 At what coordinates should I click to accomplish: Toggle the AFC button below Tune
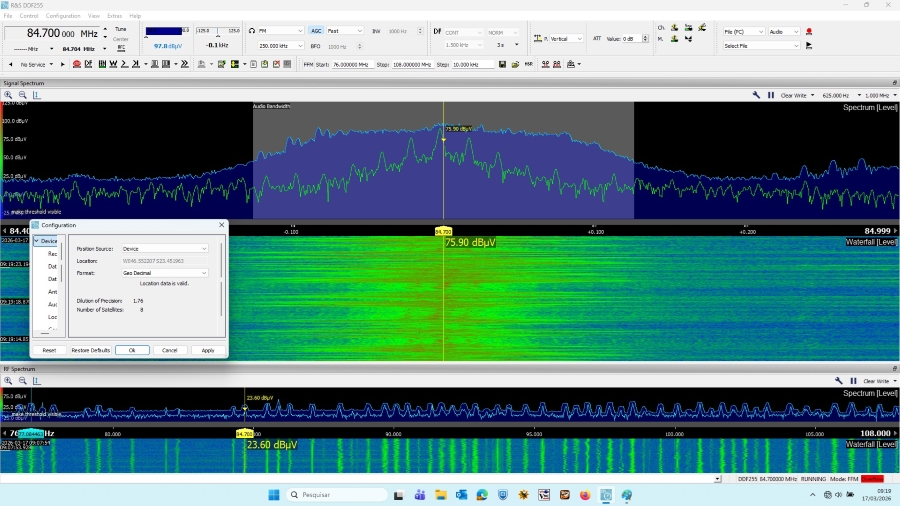click(x=121, y=49)
